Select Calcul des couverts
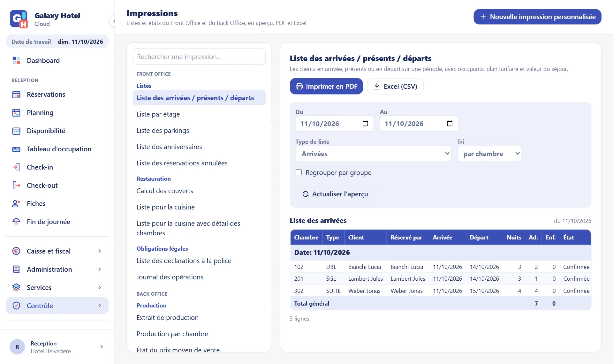This screenshot has height=364, width=613. [x=199, y=191]
